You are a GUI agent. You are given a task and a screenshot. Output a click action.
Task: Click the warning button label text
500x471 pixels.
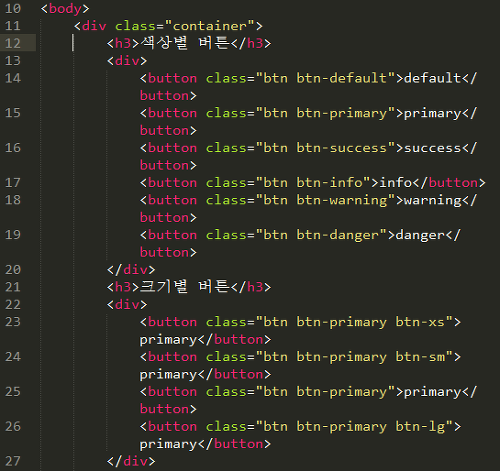[x=433, y=200]
